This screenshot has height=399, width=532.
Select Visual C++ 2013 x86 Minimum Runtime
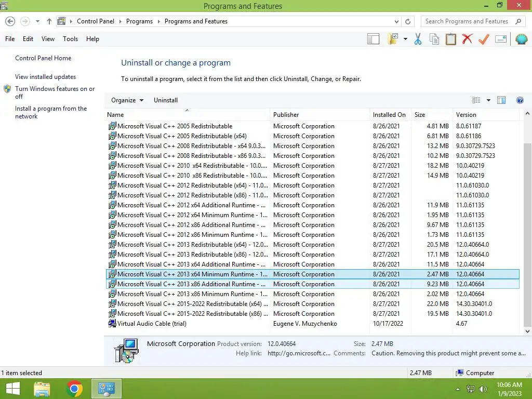312,294
